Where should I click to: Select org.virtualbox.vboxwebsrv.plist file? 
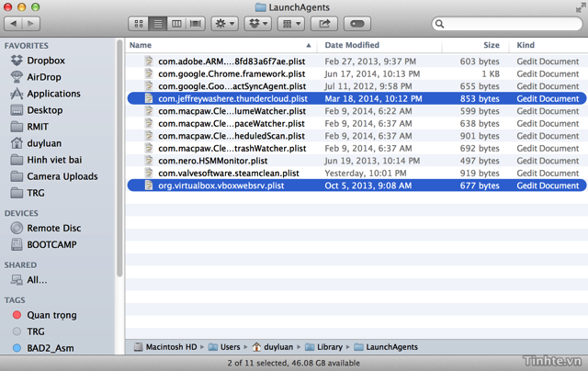tap(356, 185)
